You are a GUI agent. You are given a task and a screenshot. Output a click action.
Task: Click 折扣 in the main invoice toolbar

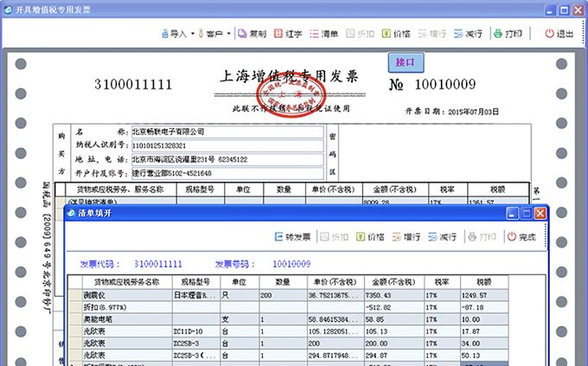[x=360, y=34]
